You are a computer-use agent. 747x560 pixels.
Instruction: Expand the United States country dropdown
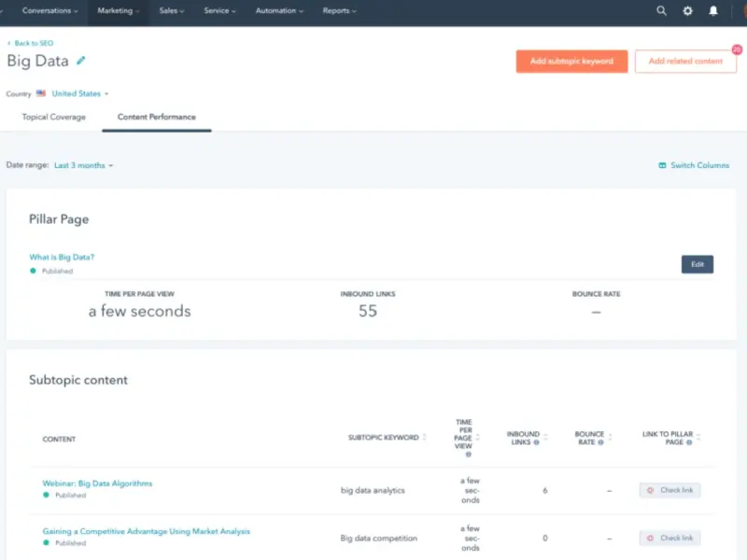[x=79, y=93]
